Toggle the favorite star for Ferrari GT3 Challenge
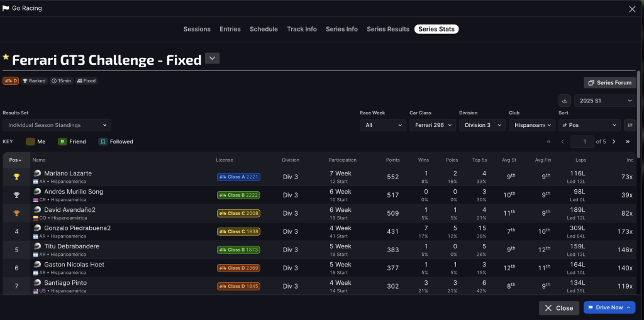 click(x=6, y=57)
